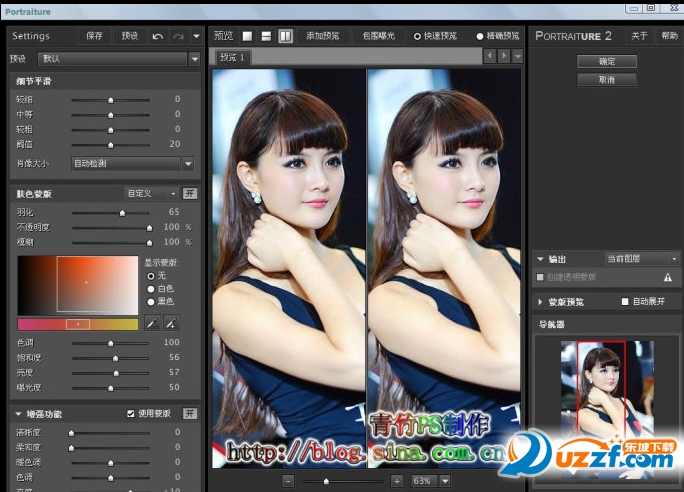
Task: Select the horizontal split preview layout
Action: coord(266,36)
